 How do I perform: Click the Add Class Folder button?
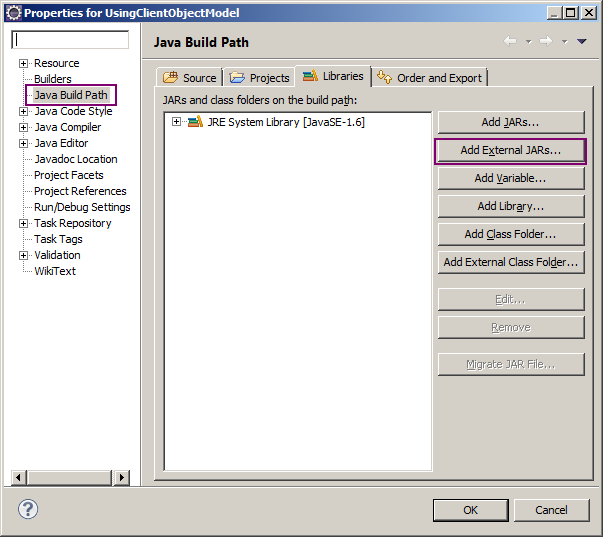pyautogui.click(x=510, y=234)
